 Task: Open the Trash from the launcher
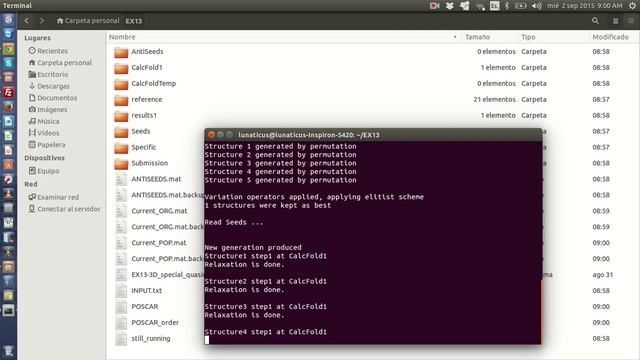8,351
